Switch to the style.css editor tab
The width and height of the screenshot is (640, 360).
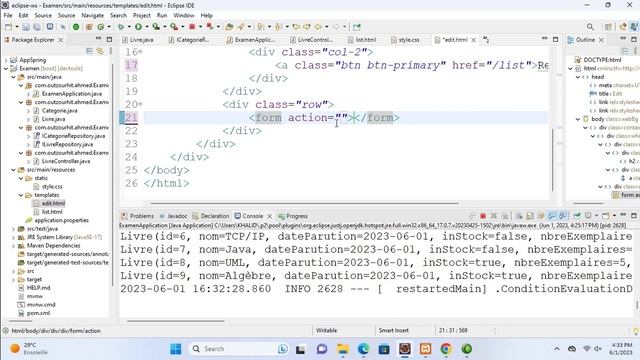[x=405, y=40]
